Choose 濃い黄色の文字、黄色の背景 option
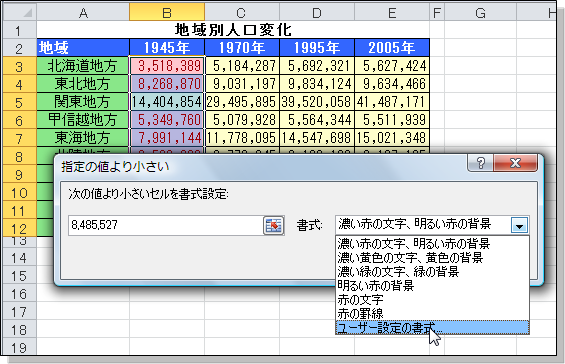This screenshot has width=565, height=364. pyautogui.click(x=432, y=258)
